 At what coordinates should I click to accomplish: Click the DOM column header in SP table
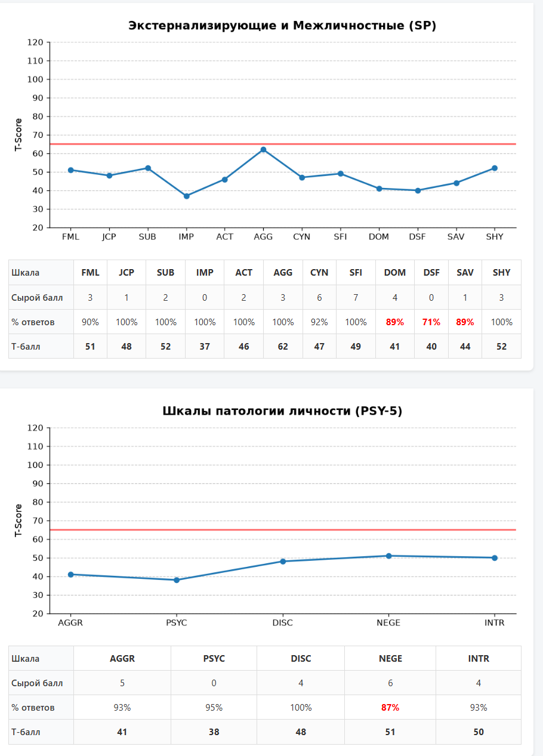tap(395, 272)
